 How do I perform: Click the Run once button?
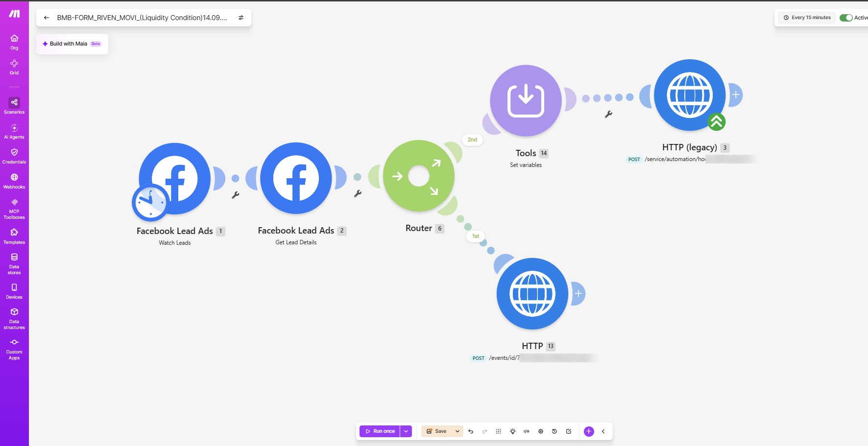coord(380,431)
